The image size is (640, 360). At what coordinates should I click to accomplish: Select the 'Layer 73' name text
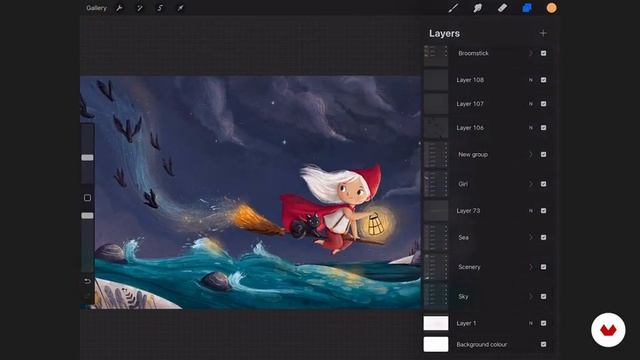(468, 211)
